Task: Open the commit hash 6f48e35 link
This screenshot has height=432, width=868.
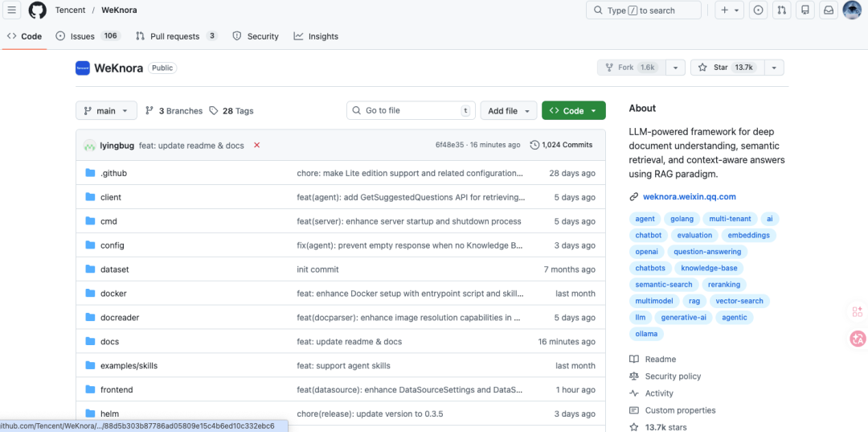Action: coord(448,145)
